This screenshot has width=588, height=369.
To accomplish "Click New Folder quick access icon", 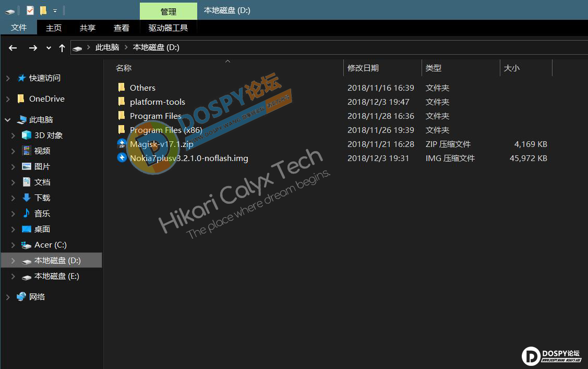I will point(43,10).
